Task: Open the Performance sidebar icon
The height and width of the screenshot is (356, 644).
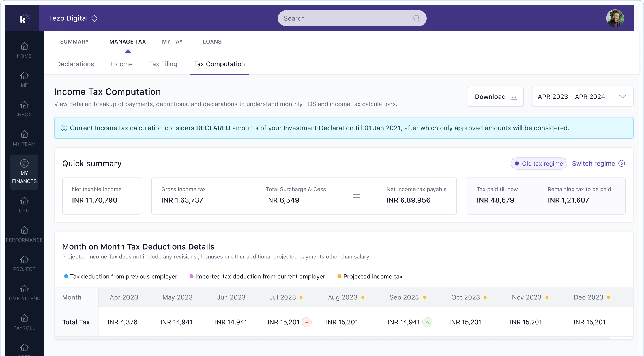Action: (24, 230)
